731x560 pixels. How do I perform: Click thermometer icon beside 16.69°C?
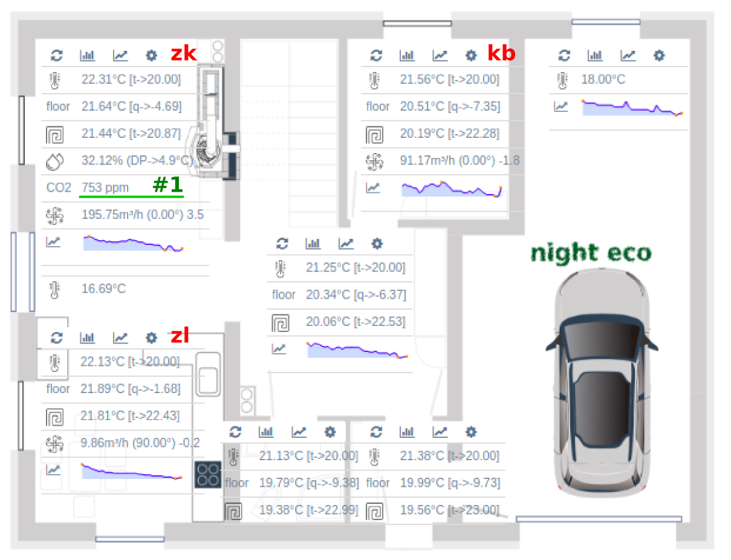(x=55, y=289)
